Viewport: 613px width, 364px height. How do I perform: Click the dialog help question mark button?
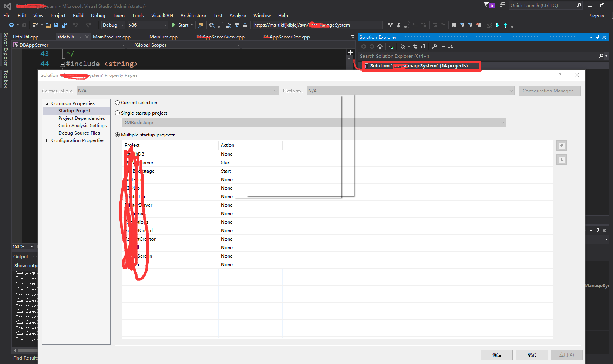(x=560, y=75)
